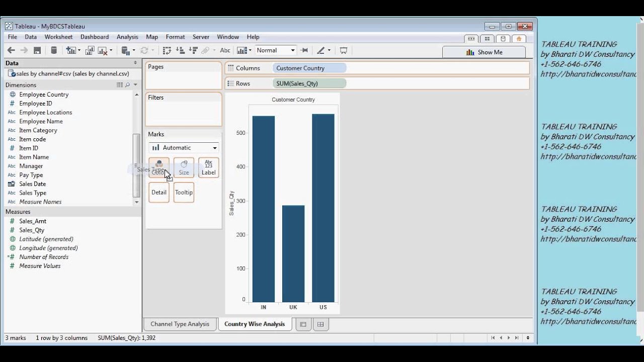Click the SUM(Sales_Qty) pill on Rows
The width and height of the screenshot is (644, 362).
tap(309, 83)
